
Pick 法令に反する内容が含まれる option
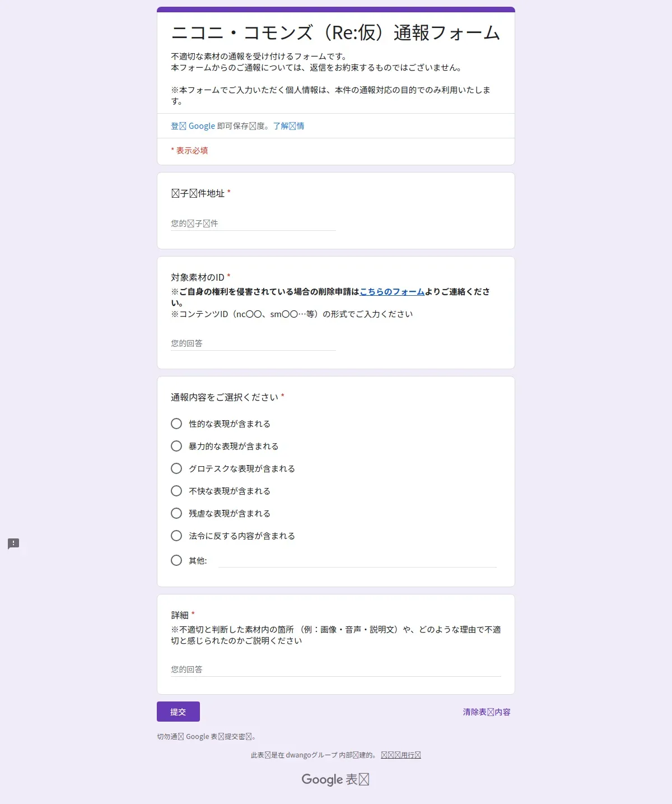click(176, 536)
